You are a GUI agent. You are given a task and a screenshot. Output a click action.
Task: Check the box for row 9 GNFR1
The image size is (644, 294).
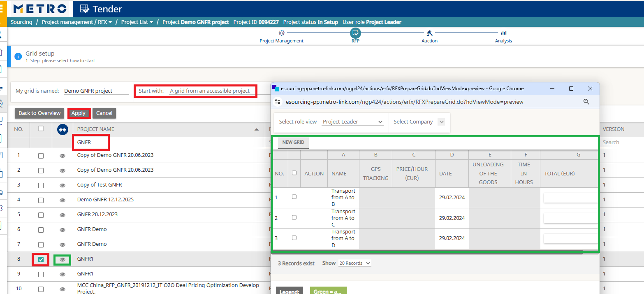pyautogui.click(x=41, y=275)
